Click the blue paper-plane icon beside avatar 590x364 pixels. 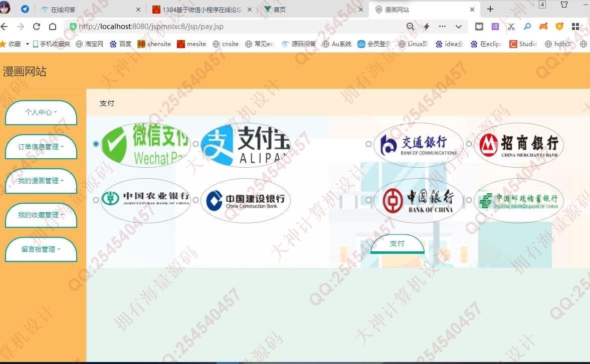(x=25, y=9)
